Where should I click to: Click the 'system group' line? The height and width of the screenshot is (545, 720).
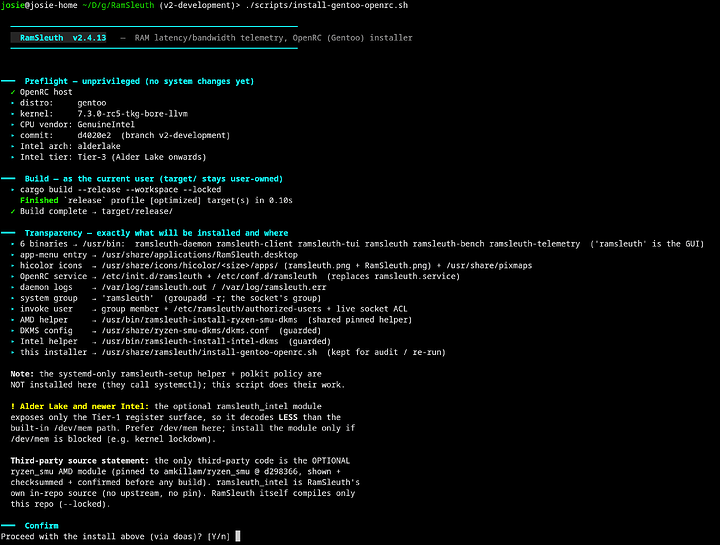[x=166, y=298]
